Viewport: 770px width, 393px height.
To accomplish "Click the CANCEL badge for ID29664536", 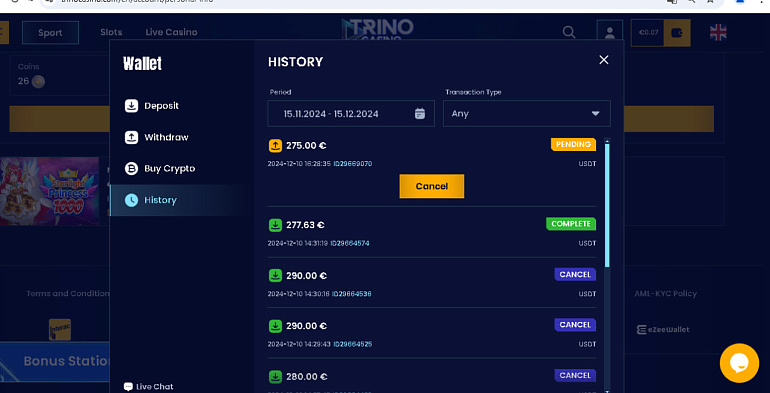I will pos(575,275).
